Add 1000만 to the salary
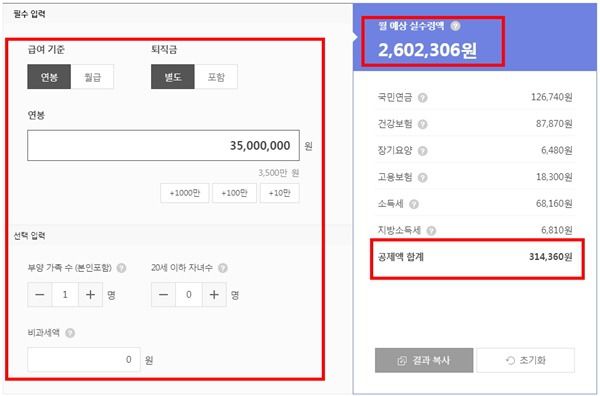 pyautogui.click(x=185, y=193)
